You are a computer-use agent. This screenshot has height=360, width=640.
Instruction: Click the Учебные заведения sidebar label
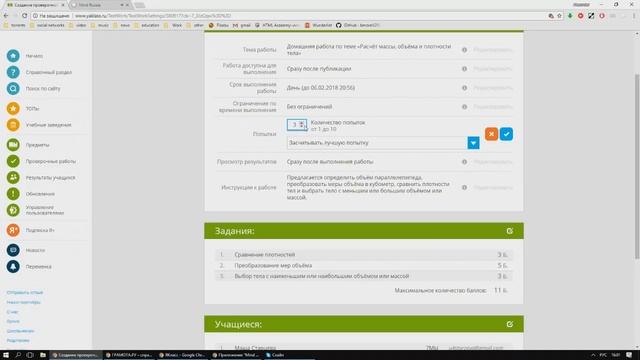(x=49, y=125)
